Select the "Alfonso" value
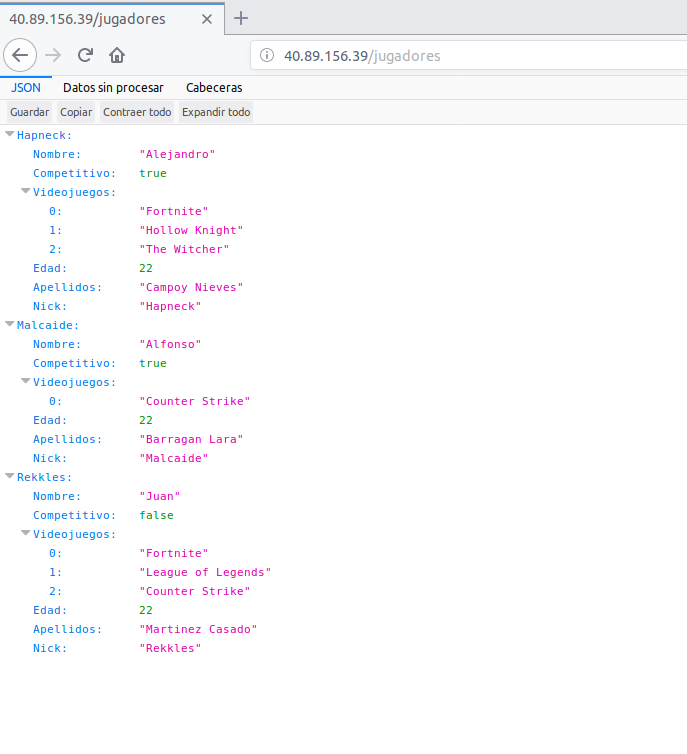The image size is (687, 754). (170, 344)
